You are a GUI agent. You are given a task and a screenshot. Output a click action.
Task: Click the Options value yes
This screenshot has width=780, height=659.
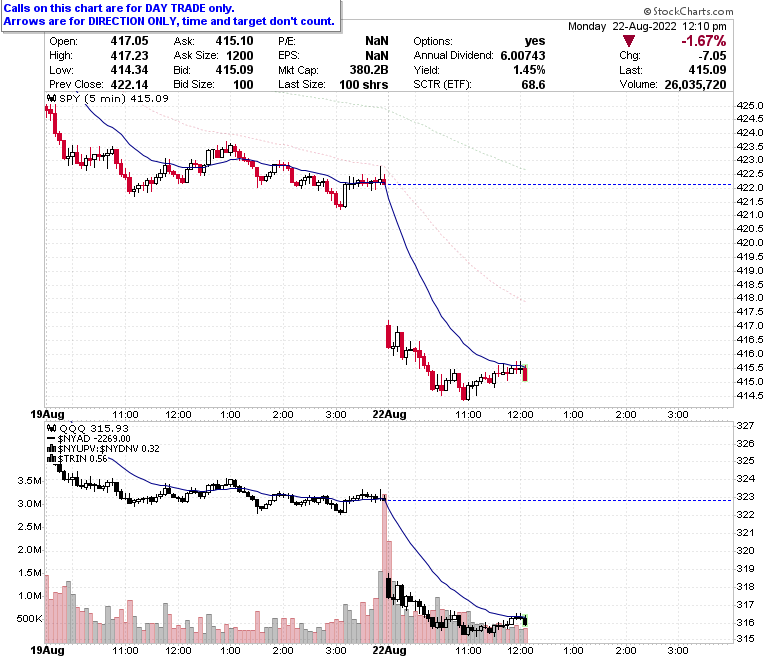point(535,41)
